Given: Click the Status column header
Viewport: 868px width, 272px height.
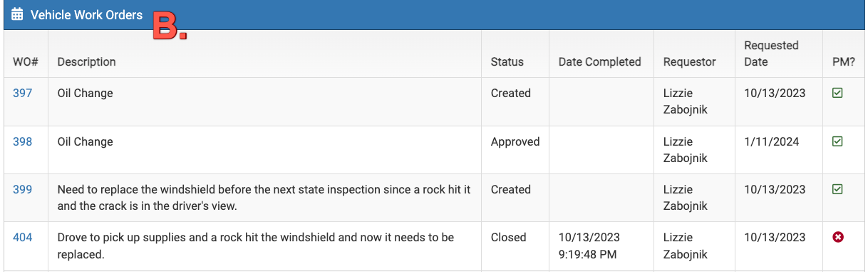Looking at the screenshot, I should click(x=507, y=61).
